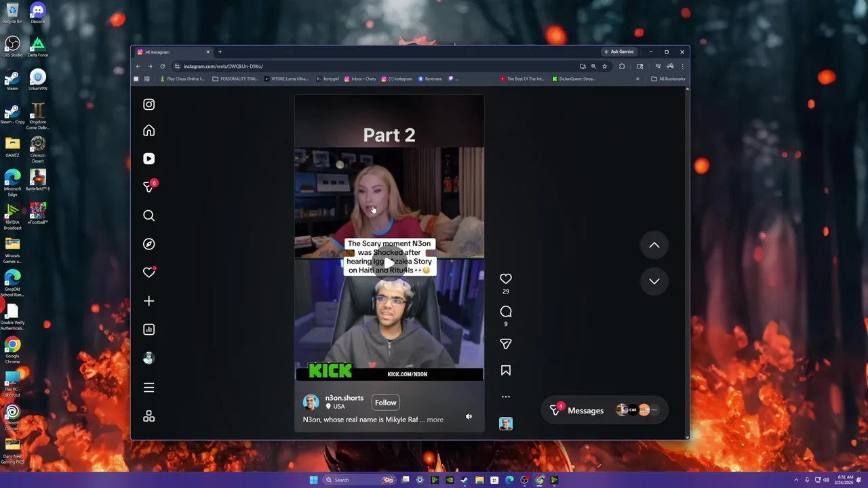868x488 pixels.
Task: Open the Chrome extensions puzzle icon
Action: 622,66
